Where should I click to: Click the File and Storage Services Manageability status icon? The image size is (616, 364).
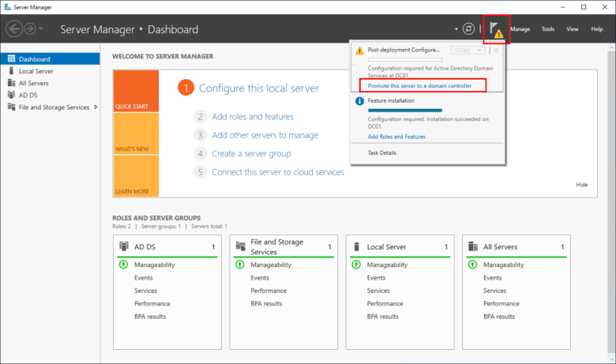click(x=239, y=265)
